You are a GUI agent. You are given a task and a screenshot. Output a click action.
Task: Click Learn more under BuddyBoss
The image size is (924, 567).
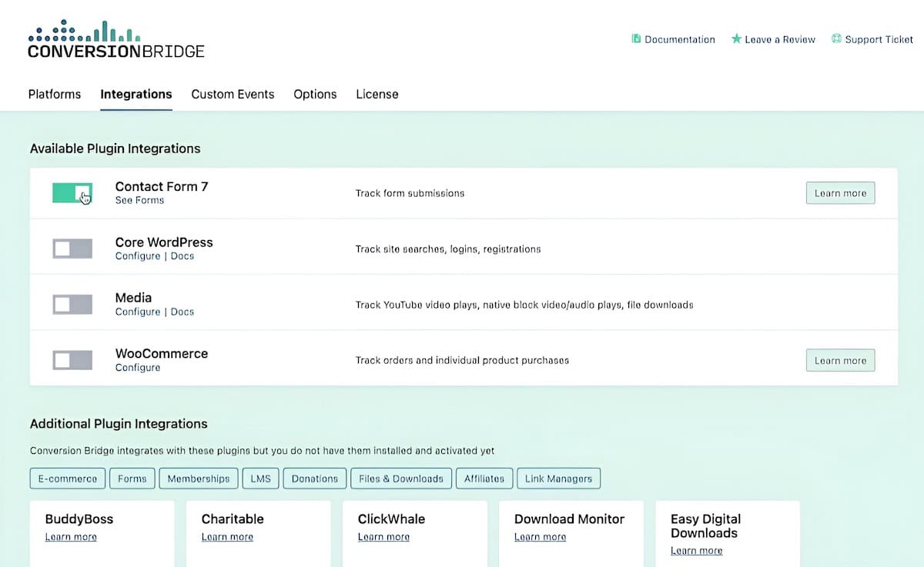[71, 537]
